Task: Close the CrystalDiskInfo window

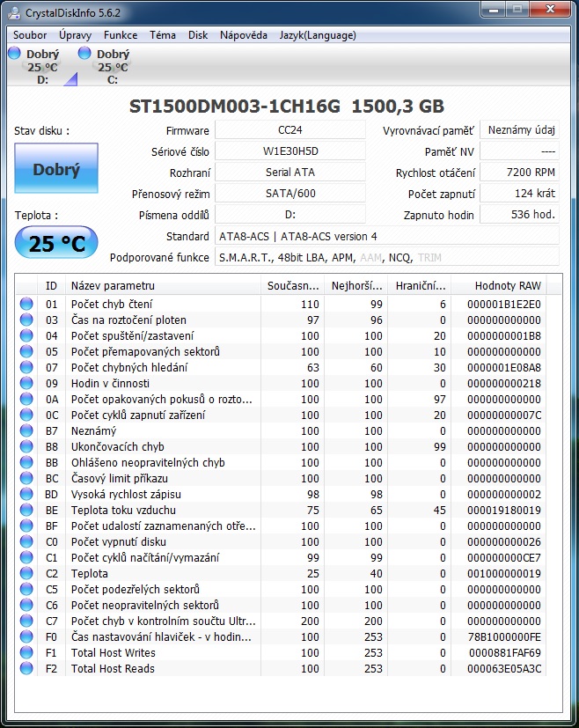Action: pos(550,9)
